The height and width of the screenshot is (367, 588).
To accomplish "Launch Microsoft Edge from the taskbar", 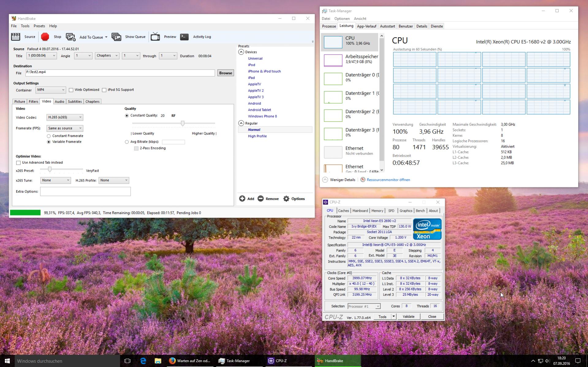I will coord(143,361).
